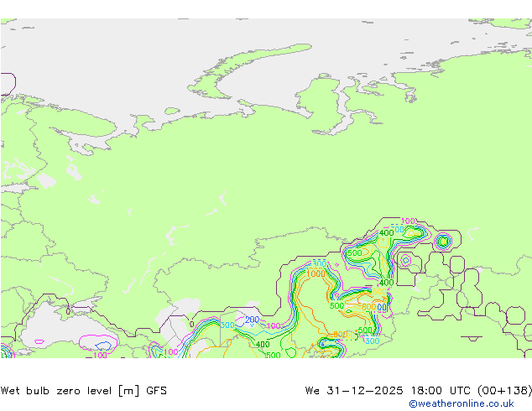Click the date 'We 31-12-2025 18:00 UTC' text
The height and width of the screenshot is (411, 532).
[388, 391]
